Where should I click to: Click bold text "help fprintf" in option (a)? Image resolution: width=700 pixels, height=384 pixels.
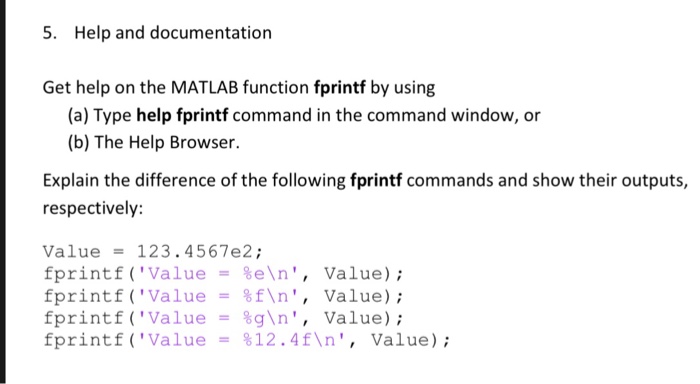[x=182, y=115]
